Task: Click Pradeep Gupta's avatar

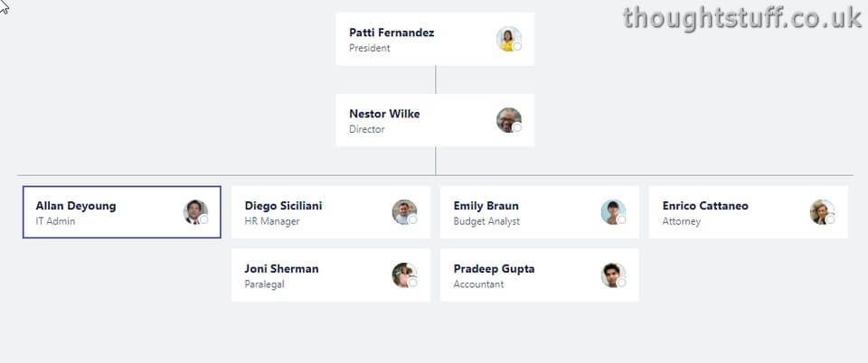Action: 613,275
